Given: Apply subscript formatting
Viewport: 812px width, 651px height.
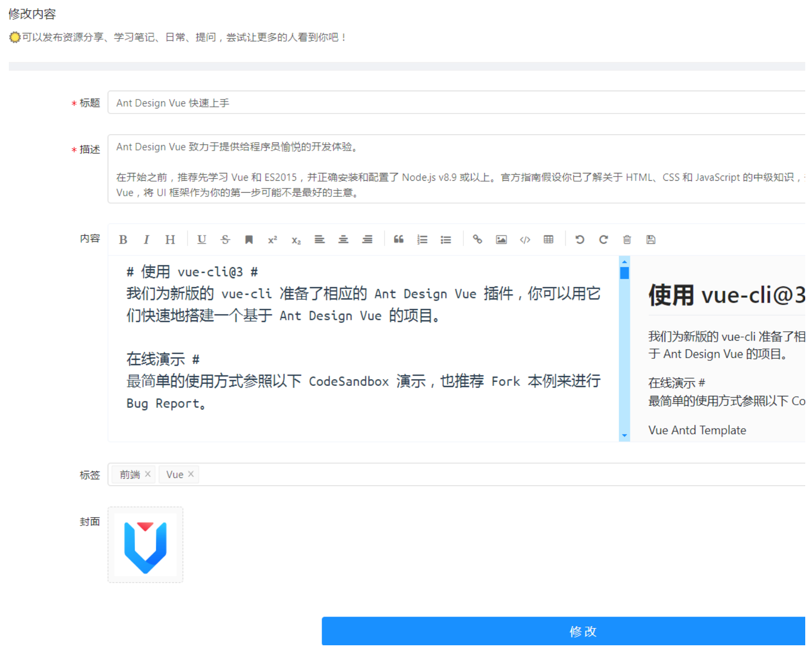Looking at the screenshot, I should point(296,240).
